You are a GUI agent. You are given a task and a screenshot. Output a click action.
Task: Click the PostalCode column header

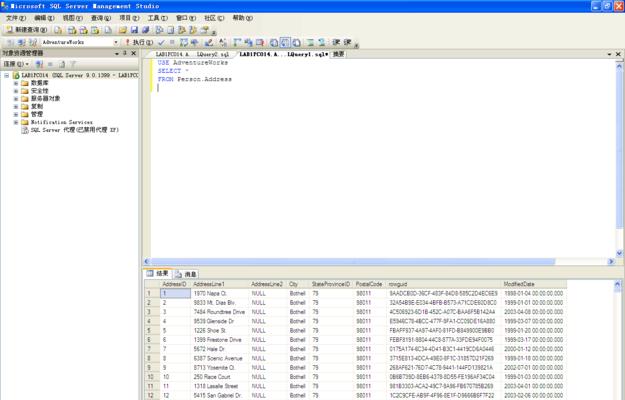[x=369, y=284]
